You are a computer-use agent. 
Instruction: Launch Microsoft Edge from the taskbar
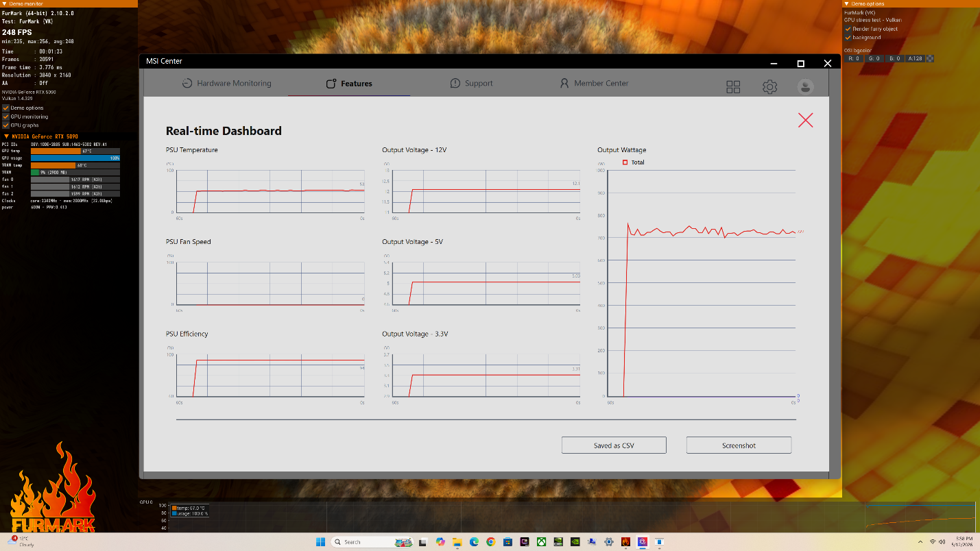pyautogui.click(x=474, y=542)
